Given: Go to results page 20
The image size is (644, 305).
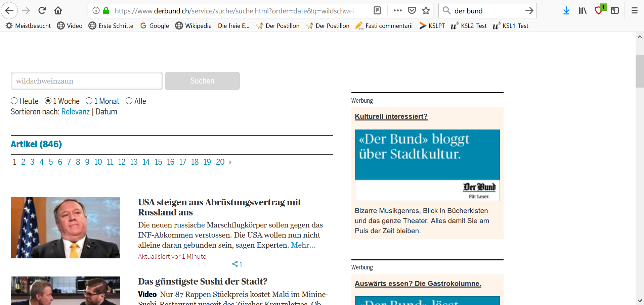Looking at the screenshot, I should [x=220, y=162].
